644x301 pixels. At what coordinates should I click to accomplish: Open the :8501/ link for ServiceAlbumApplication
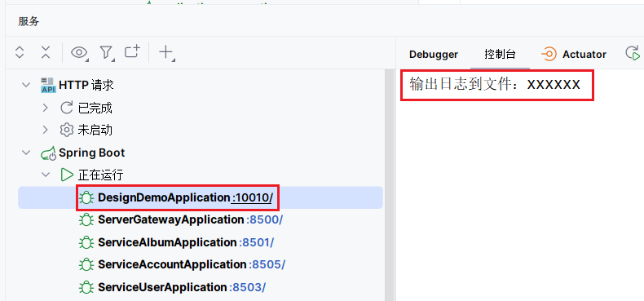257,242
